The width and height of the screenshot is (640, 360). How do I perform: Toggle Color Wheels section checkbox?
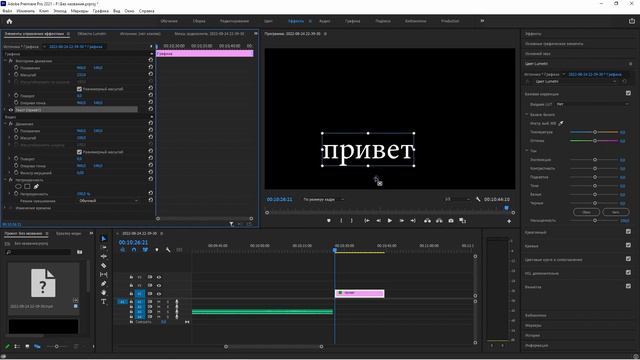click(628, 258)
